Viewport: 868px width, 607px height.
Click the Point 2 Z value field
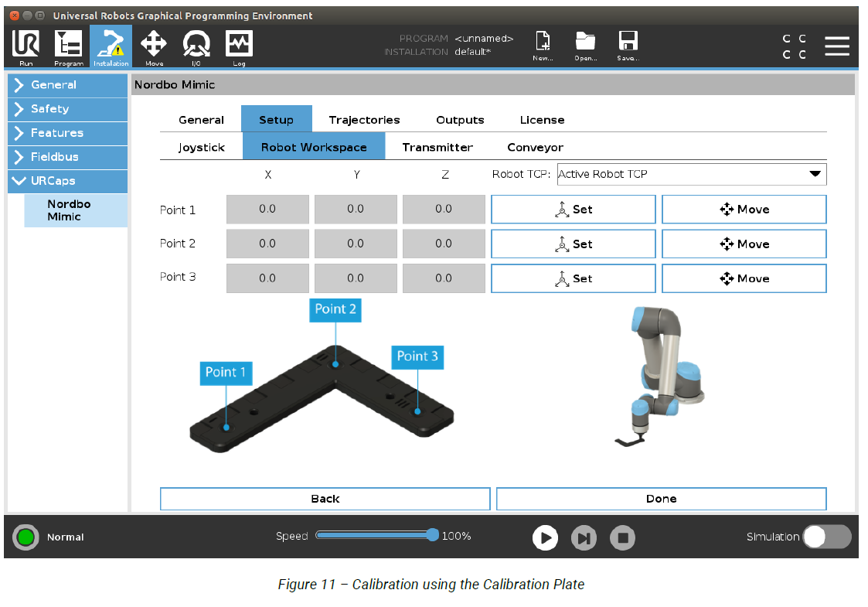click(x=444, y=244)
